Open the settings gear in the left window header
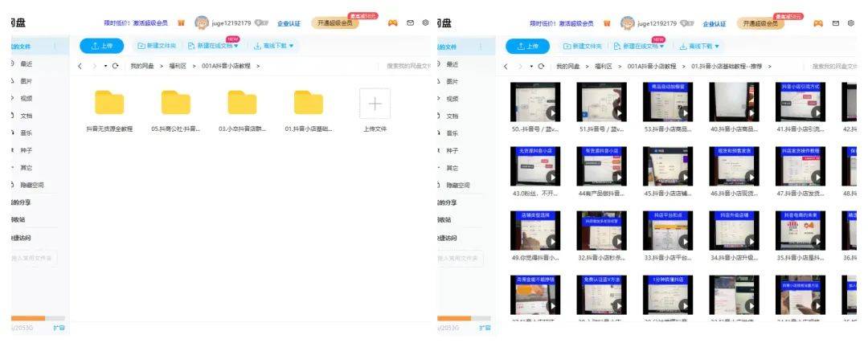 coord(425,23)
